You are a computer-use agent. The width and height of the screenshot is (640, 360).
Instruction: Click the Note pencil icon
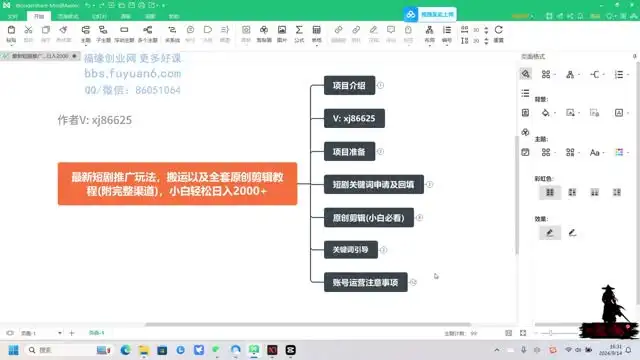click(373, 30)
